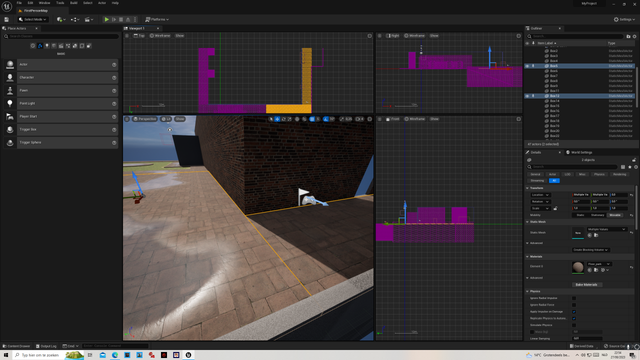640x360 pixels.
Task: Open the Location type dropdown
Action: tap(540, 195)
